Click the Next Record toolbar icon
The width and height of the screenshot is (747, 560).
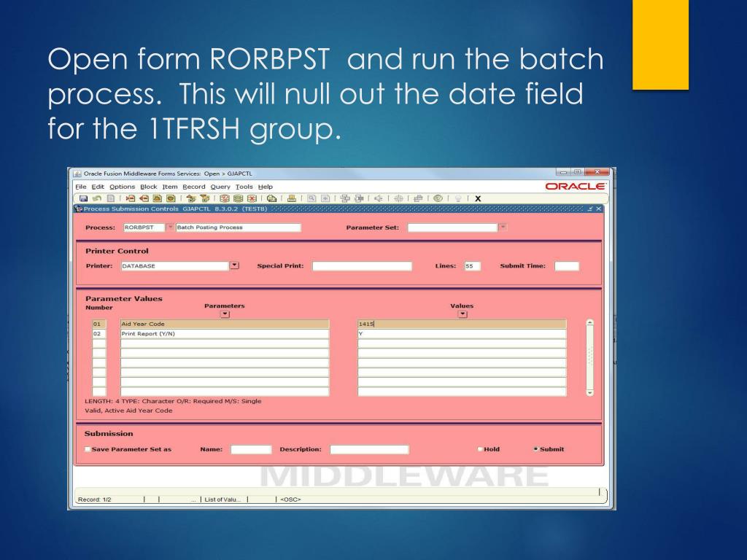click(x=171, y=198)
